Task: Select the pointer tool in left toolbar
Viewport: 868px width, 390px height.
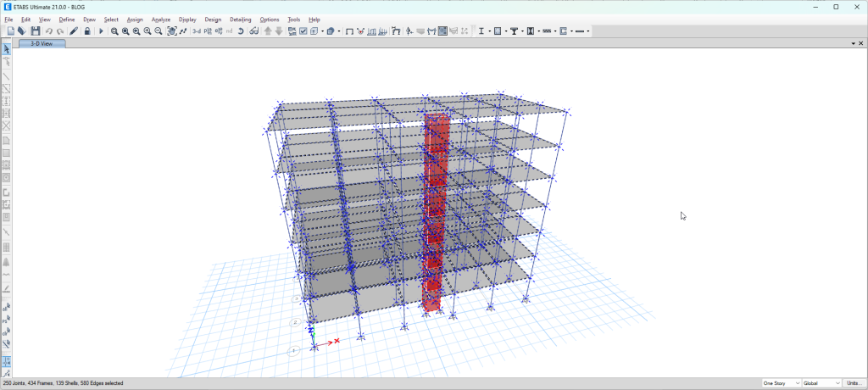Action: [7, 49]
